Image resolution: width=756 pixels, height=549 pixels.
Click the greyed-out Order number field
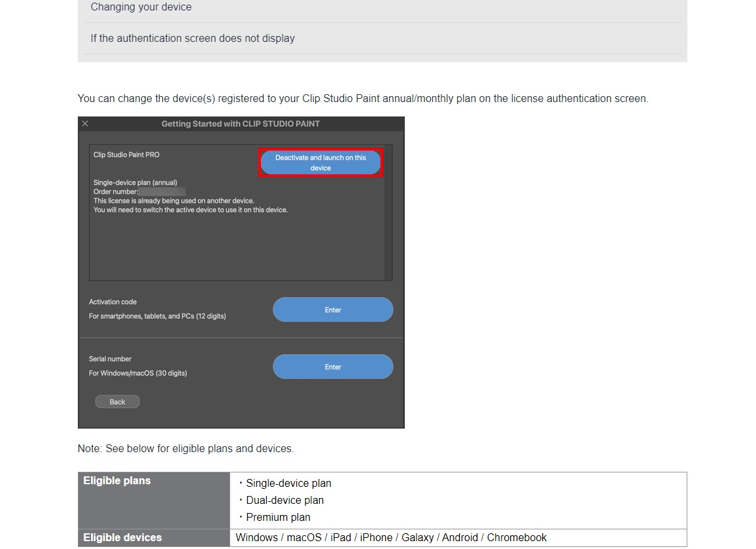point(162,192)
